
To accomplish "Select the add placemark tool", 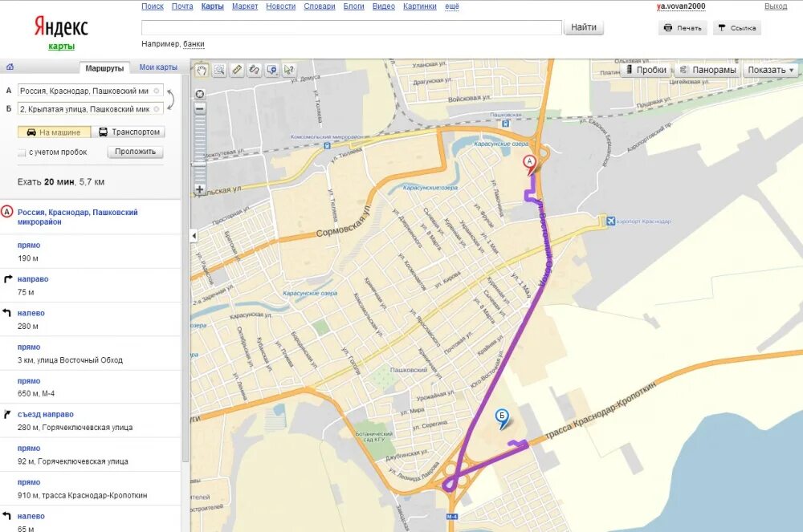I will pyautogui.click(x=272, y=70).
